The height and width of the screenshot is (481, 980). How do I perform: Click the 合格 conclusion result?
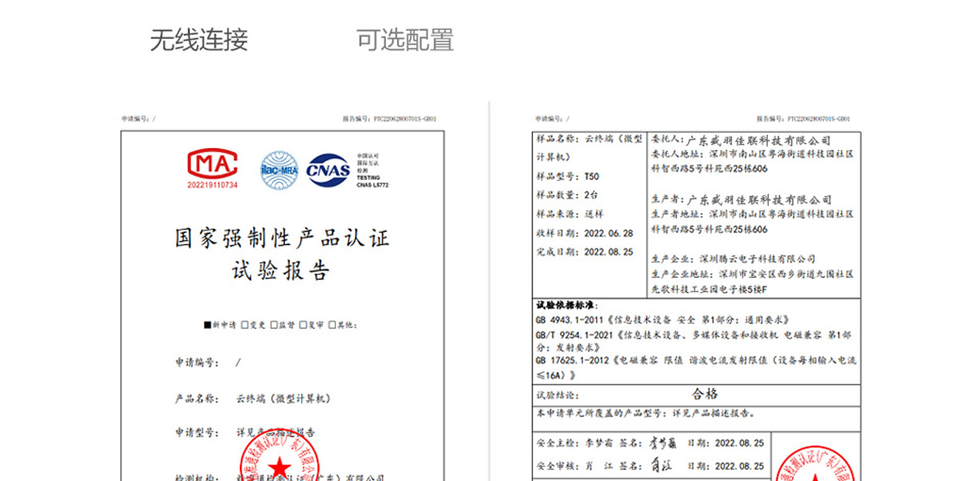click(705, 394)
